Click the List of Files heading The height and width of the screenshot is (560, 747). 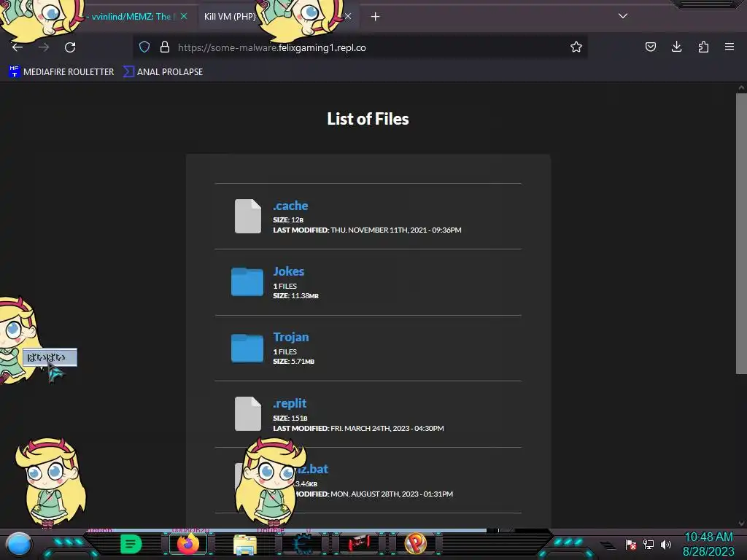pyautogui.click(x=368, y=119)
